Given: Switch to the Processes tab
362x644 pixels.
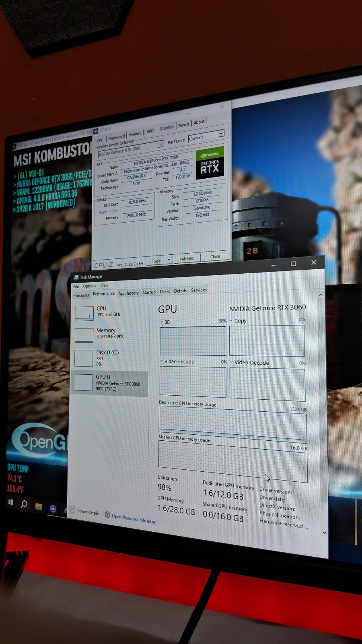Looking at the screenshot, I should (x=81, y=295).
